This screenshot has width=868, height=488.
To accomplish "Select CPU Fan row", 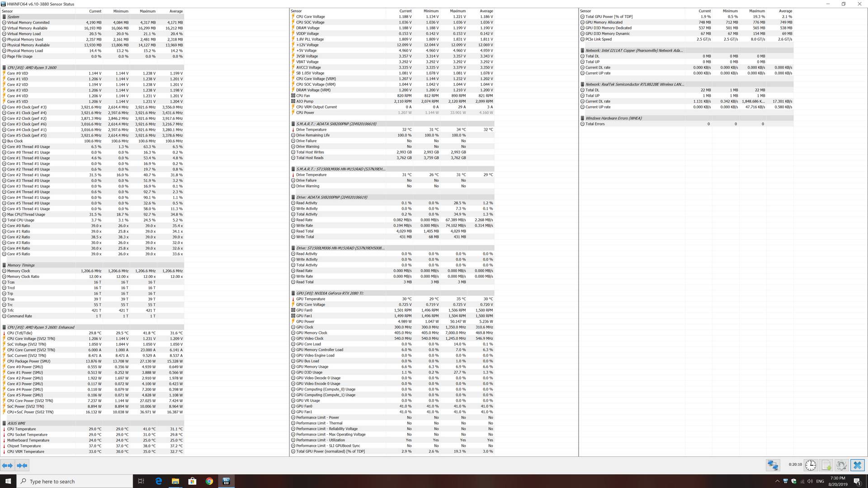I will pos(392,96).
